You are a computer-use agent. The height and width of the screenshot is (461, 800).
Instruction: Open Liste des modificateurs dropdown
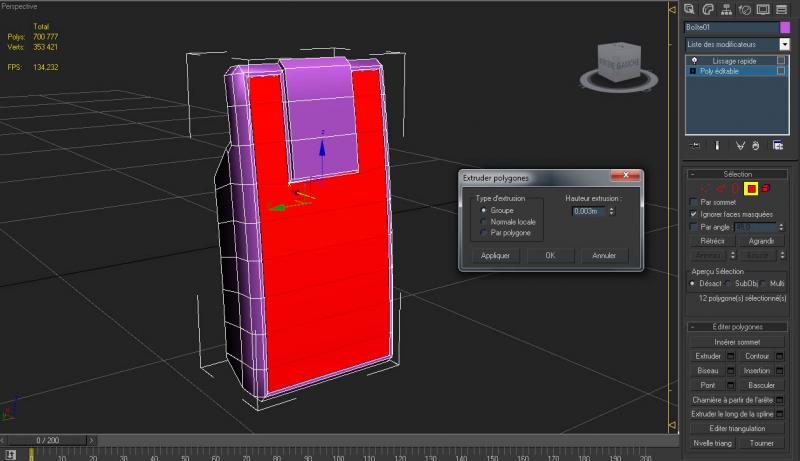click(x=784, y=44)
